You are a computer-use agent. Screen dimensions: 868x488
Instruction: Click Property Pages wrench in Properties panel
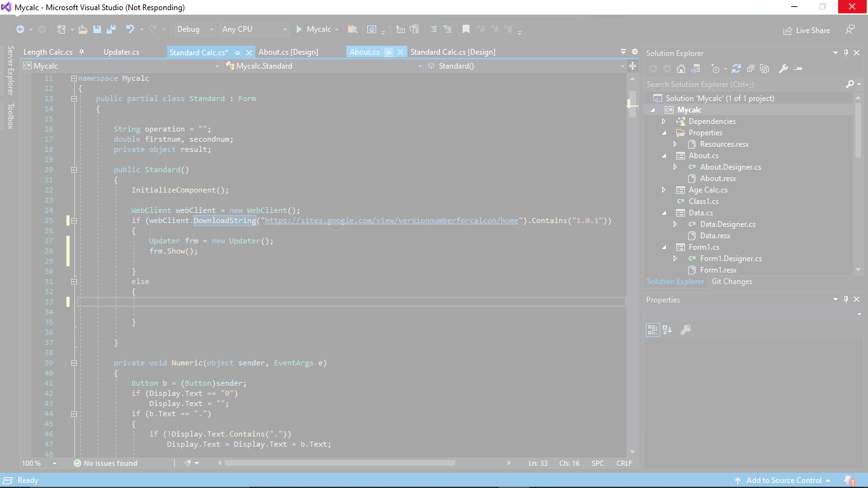click(686, 329)
